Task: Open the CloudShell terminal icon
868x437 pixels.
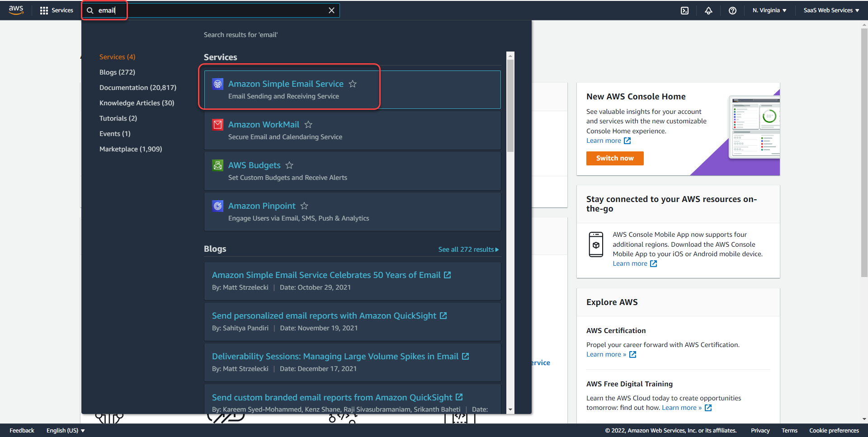Action: coord(684,10)
